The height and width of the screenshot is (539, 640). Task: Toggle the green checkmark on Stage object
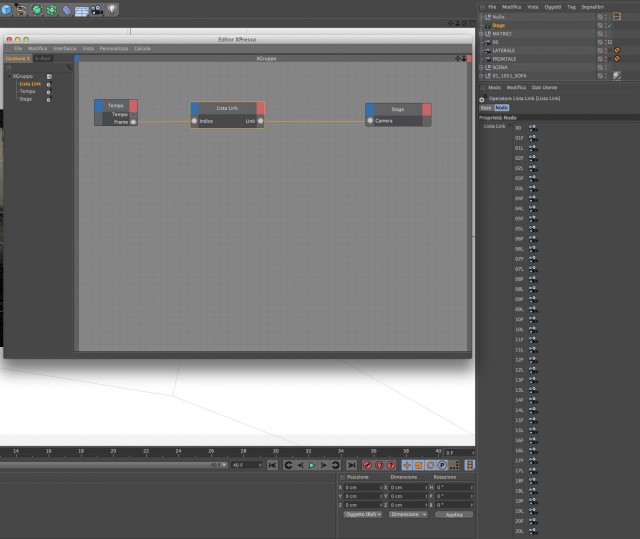[610, 25]
